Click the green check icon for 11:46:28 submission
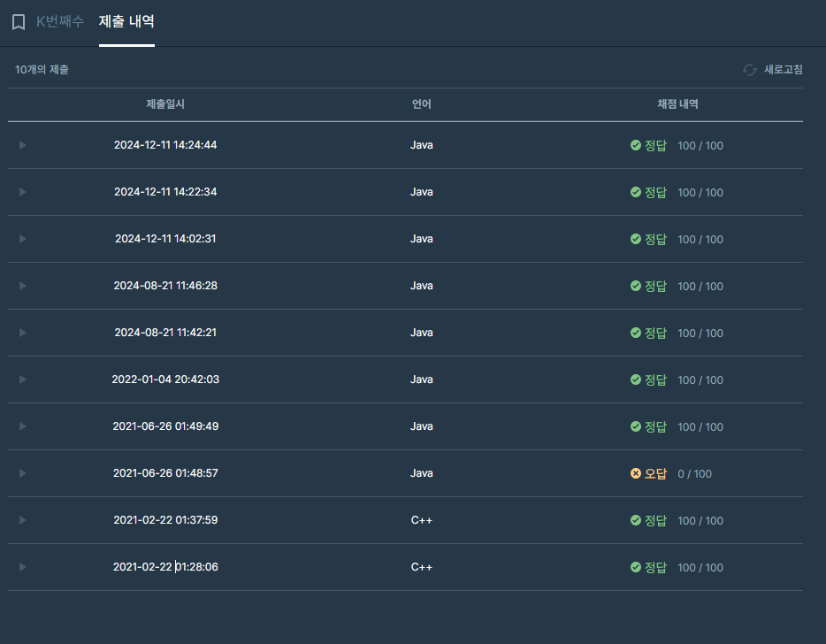This screenshot has height=644, width=826. point(636,286)
